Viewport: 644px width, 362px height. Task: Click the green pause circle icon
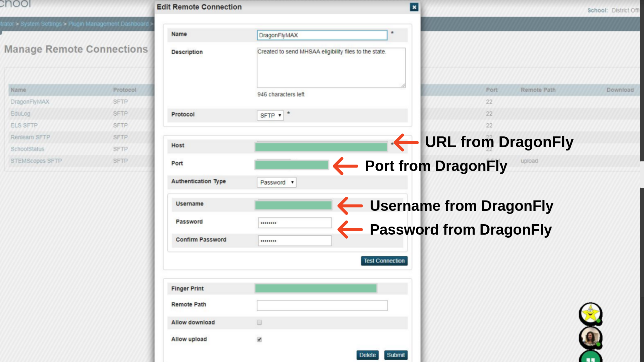(x=590, y=358)
